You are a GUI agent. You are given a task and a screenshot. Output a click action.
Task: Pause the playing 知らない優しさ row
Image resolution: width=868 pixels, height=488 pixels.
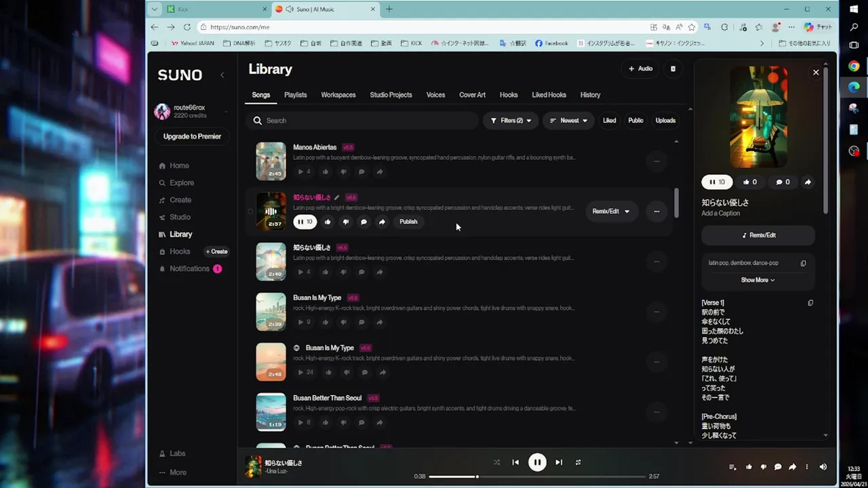point(305,222)
